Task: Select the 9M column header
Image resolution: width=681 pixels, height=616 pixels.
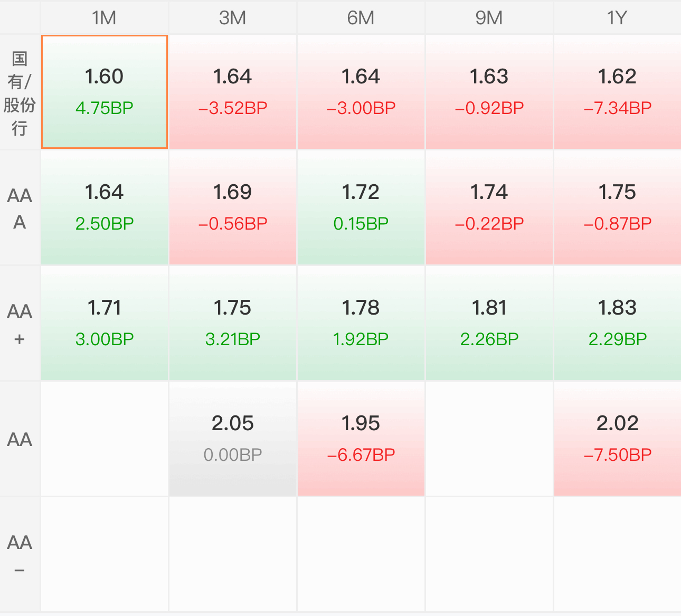Action: [489, 17]
